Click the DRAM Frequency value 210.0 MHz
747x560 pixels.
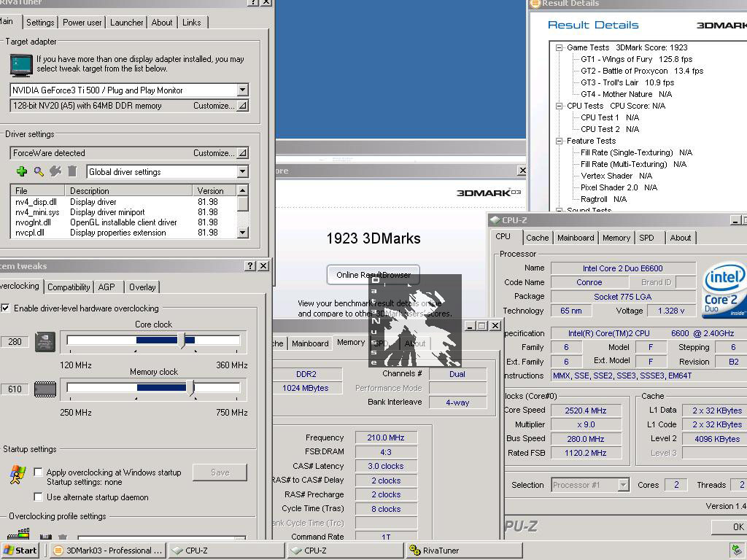[386, 437]
